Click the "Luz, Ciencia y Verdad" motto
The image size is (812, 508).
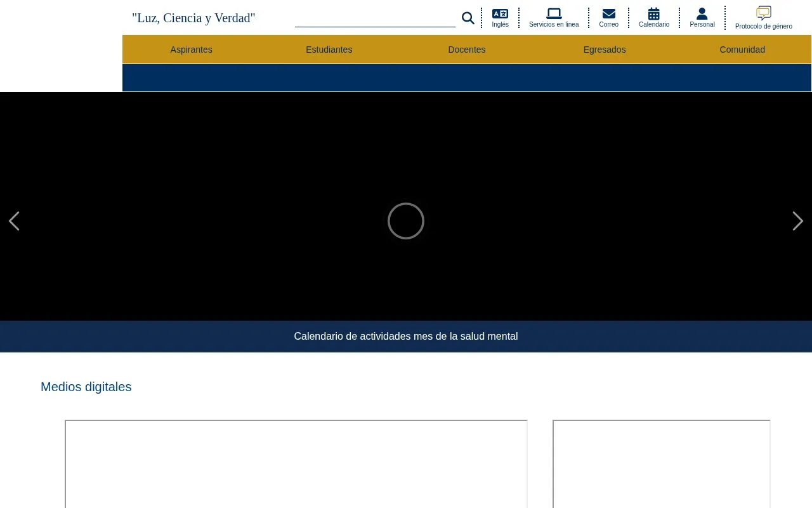(x=193, y=18)
